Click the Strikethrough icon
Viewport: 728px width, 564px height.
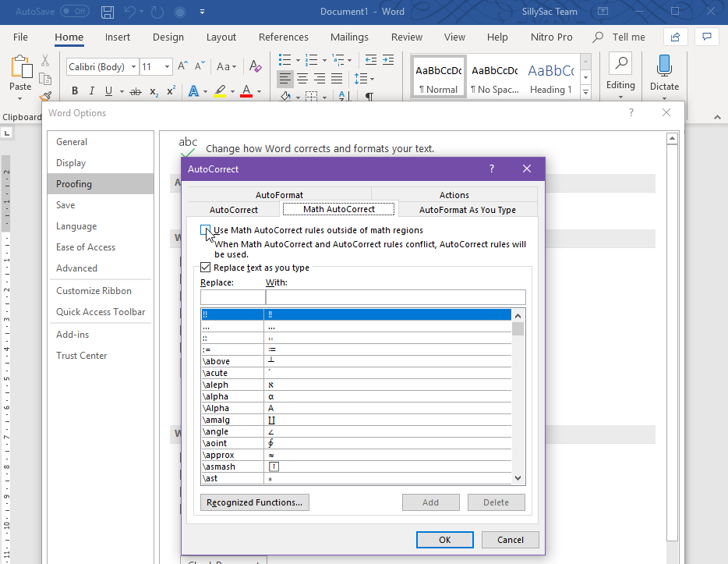(136, 91)
